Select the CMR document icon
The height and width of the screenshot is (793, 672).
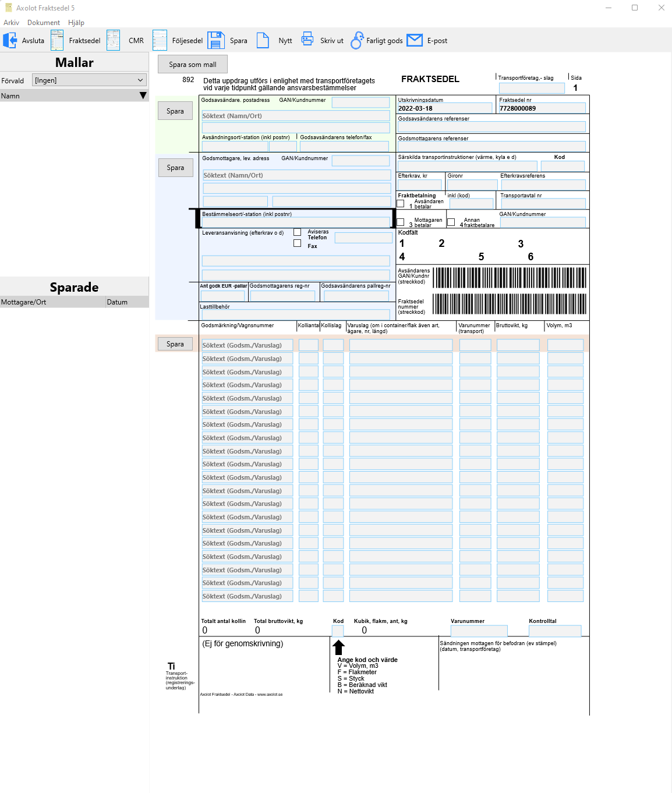coord(114,41)
